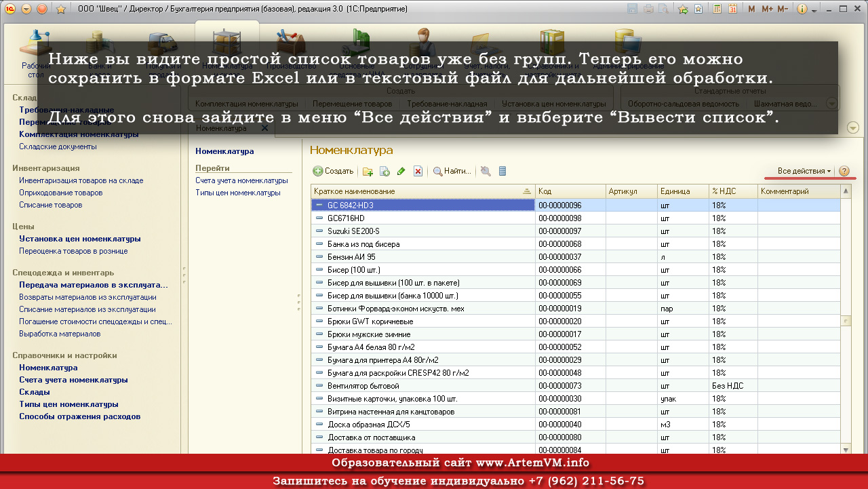Click the M+ memory add button
This screenshot has width=868, height=489.
pos(767,9)
